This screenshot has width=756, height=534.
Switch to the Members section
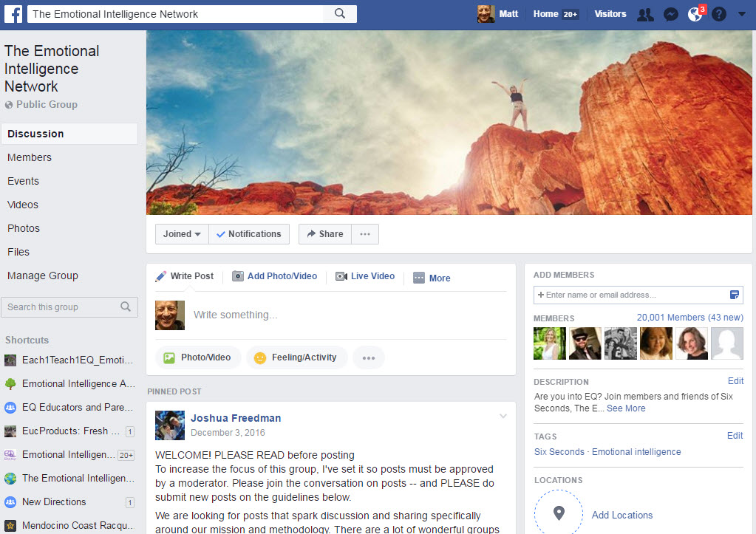click(x=30, y=157)
